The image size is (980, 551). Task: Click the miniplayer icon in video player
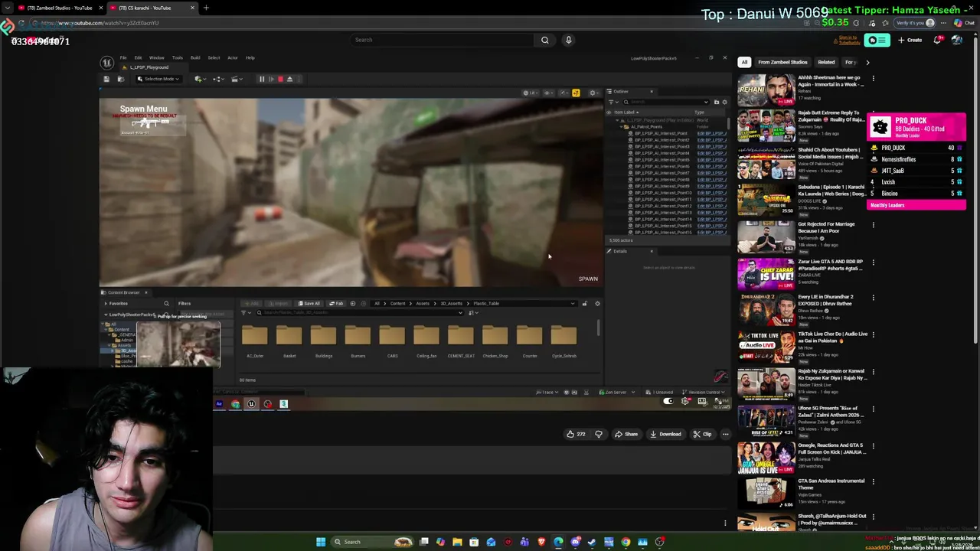(x=701, y=401)
